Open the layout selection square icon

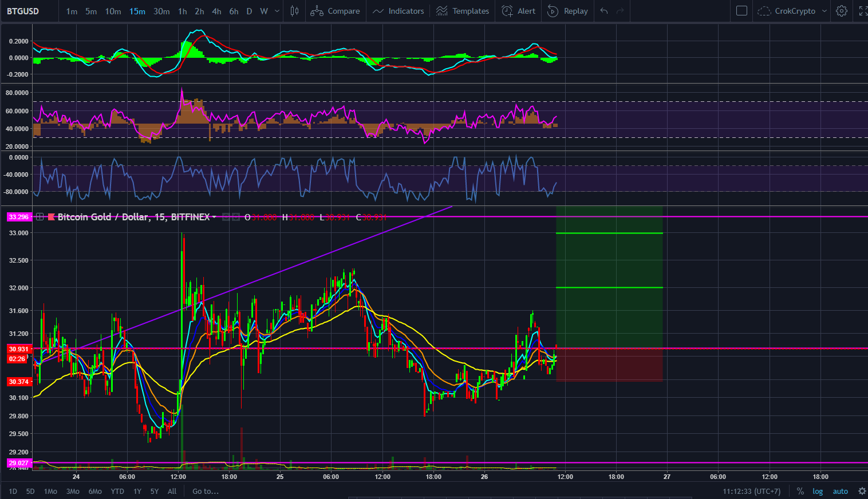741,11
